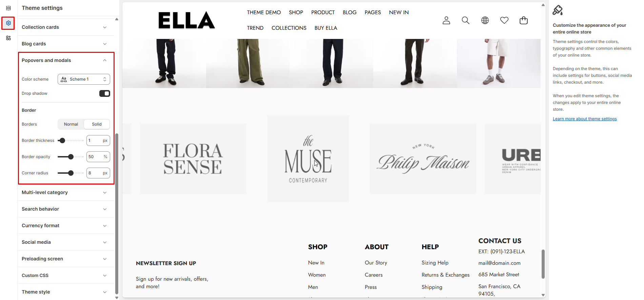Select Normal borders option

coord(71,124)
